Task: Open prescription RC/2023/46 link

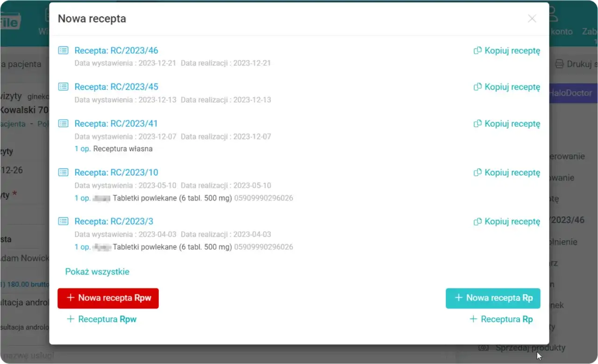Action: tap(116, 50)
